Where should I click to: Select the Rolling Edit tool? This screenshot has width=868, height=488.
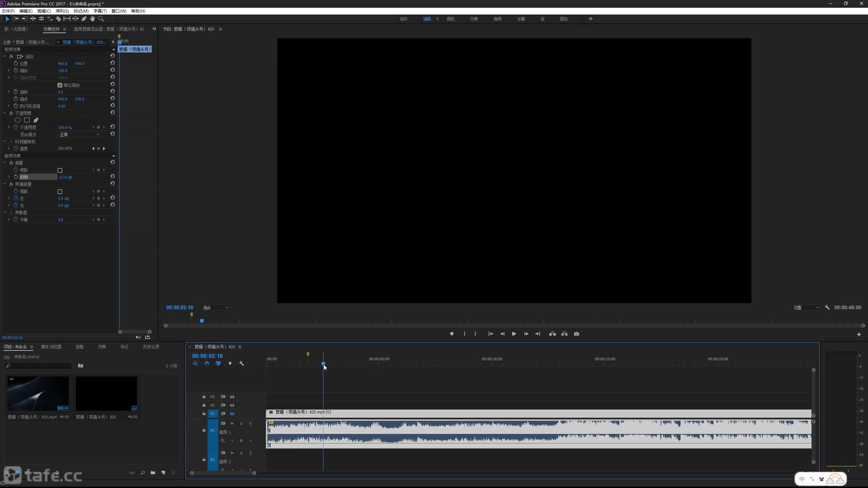coord(41,19)
